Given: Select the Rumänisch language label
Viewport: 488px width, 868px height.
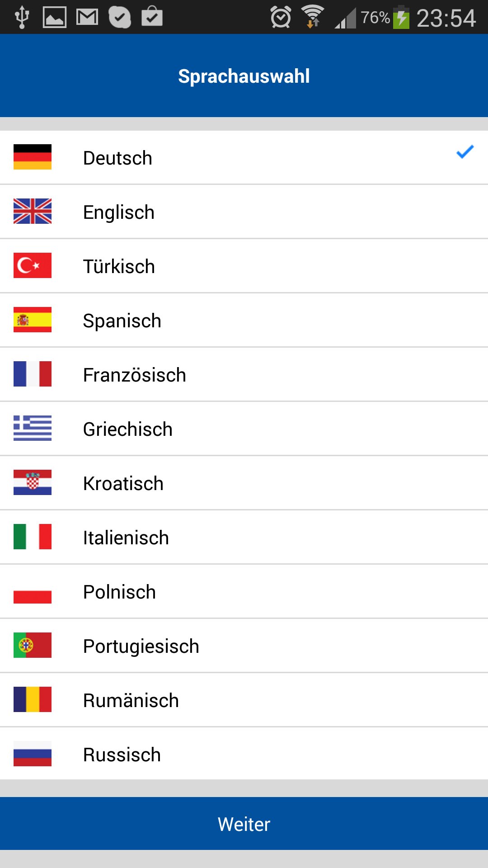Looking at the screenshot, I should pyautogui.click(x=131, y=700).
